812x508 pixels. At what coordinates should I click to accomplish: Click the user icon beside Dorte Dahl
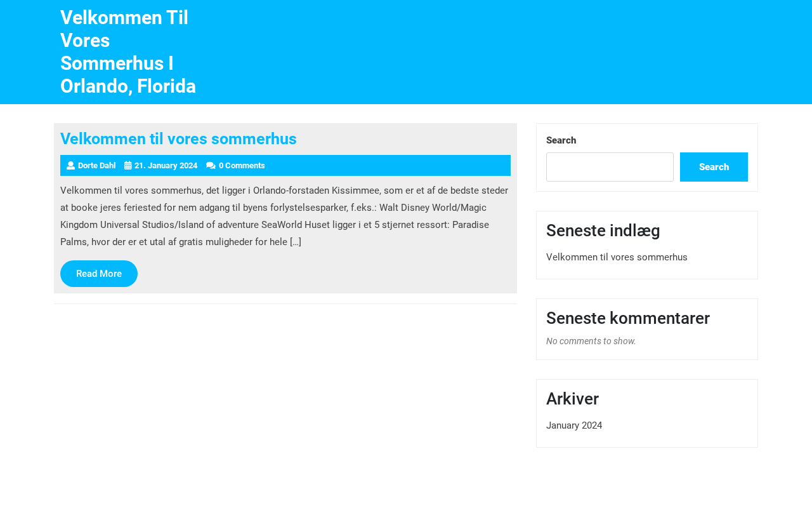pos(70,166)
